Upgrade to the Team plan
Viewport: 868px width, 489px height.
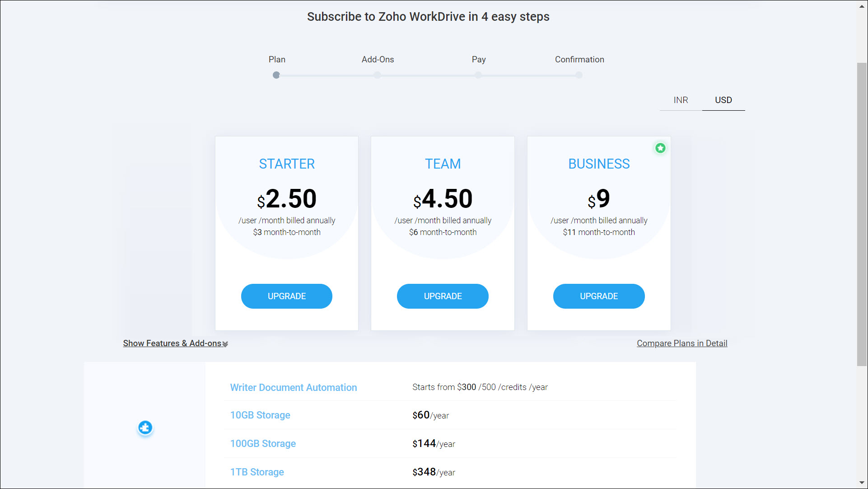click(x=443, y=296)
